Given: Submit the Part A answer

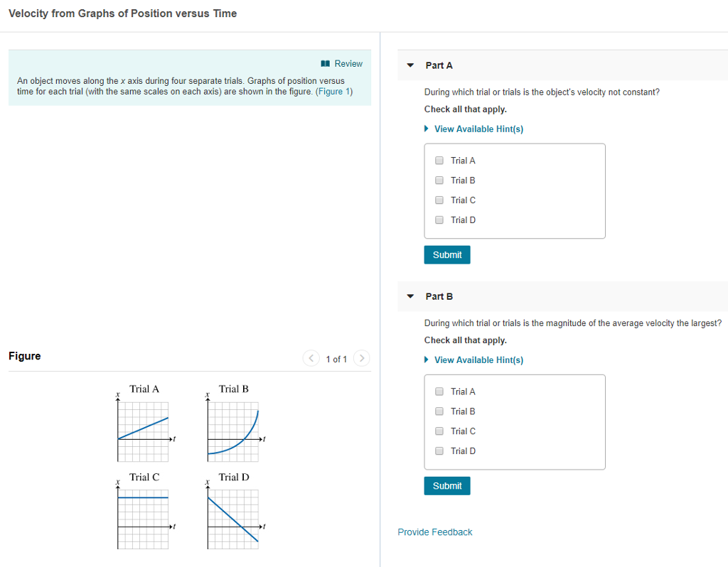Looking at the screenshot, I should click(446, 254).
